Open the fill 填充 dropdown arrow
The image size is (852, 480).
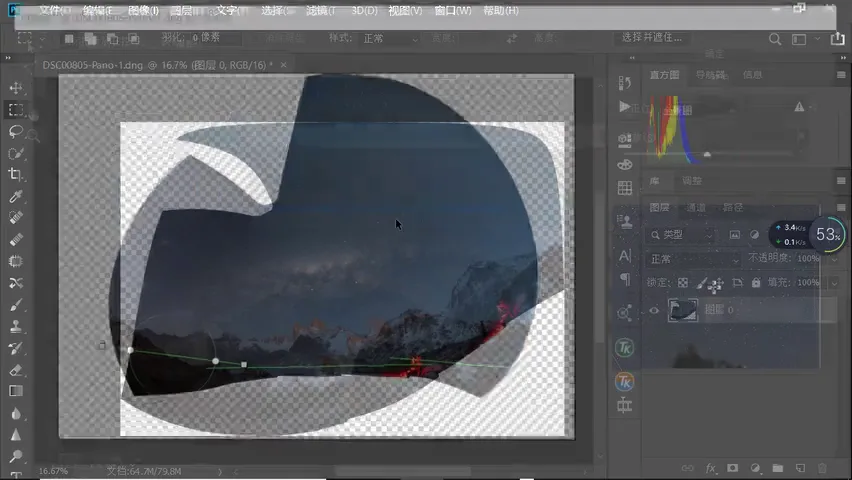[x=834, y=283]
